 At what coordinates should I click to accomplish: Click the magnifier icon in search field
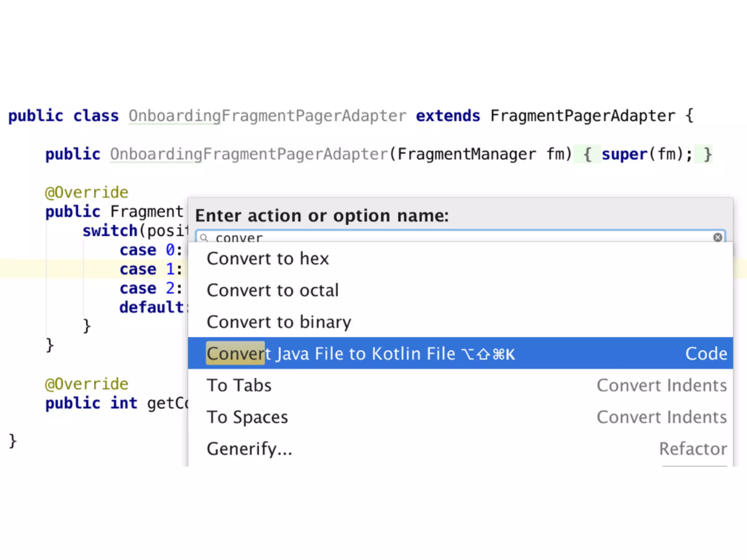pyautogui.click(x=204, y=238)
